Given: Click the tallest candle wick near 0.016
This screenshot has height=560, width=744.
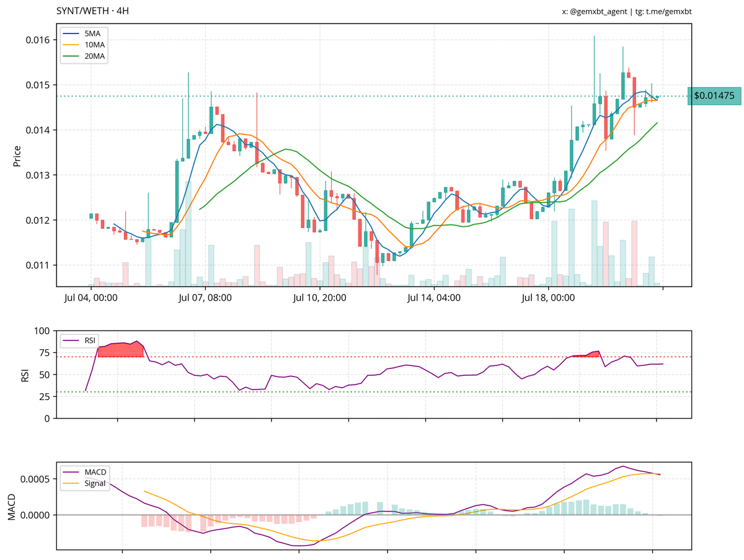Looking at the screenshot, I should click(594, 81).
